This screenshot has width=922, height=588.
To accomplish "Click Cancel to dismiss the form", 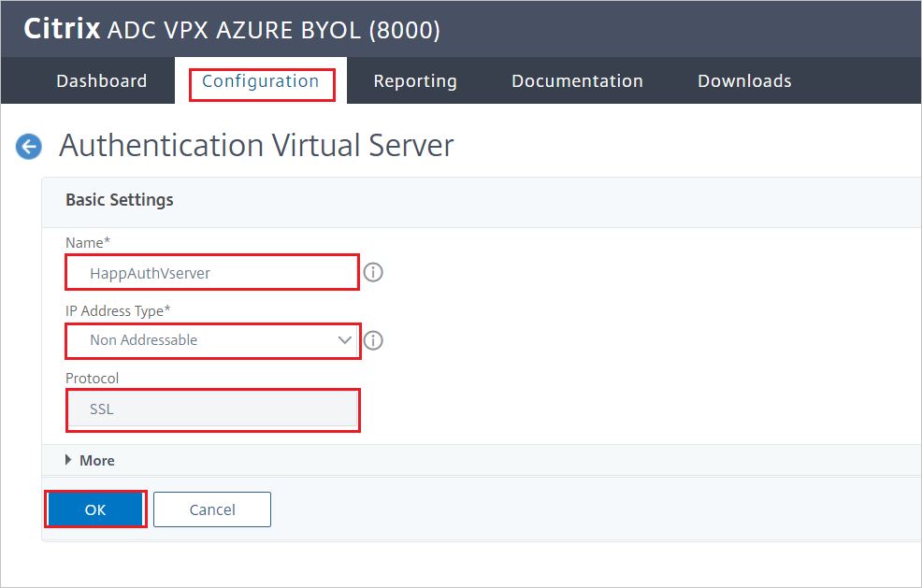I will click(x=211, y=509).
